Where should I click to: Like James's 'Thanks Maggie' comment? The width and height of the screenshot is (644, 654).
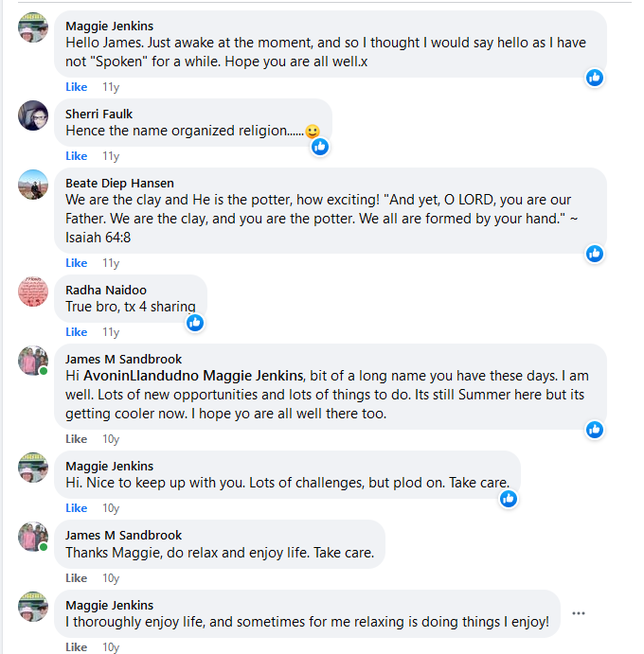(x=76, y=578)
